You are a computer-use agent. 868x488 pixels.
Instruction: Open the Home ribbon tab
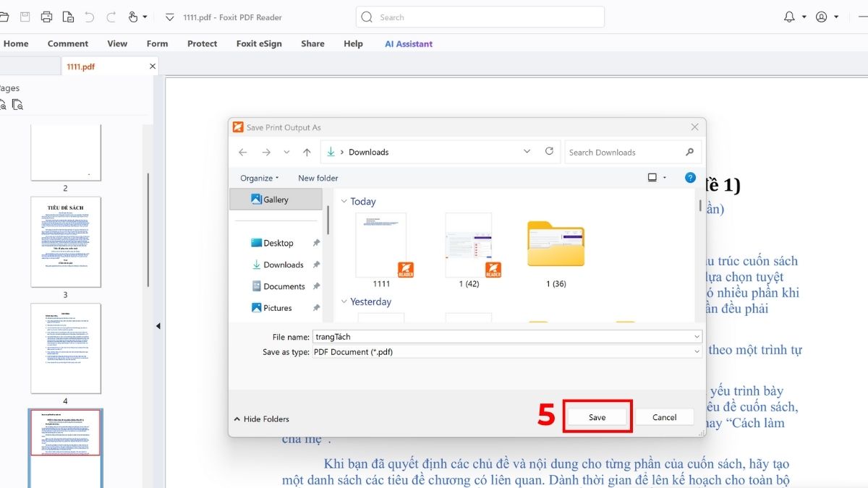click(16, 43)
